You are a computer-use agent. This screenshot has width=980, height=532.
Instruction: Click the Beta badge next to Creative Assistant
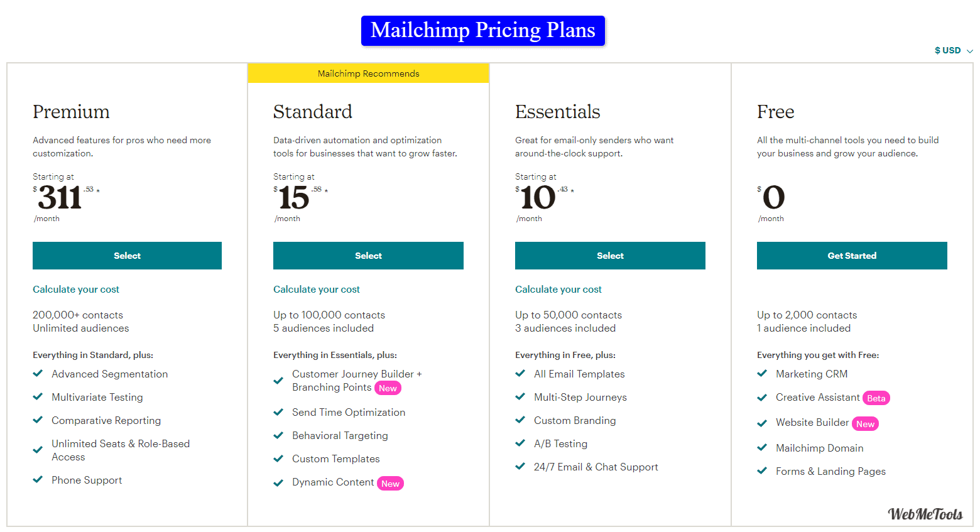point(876,398)
